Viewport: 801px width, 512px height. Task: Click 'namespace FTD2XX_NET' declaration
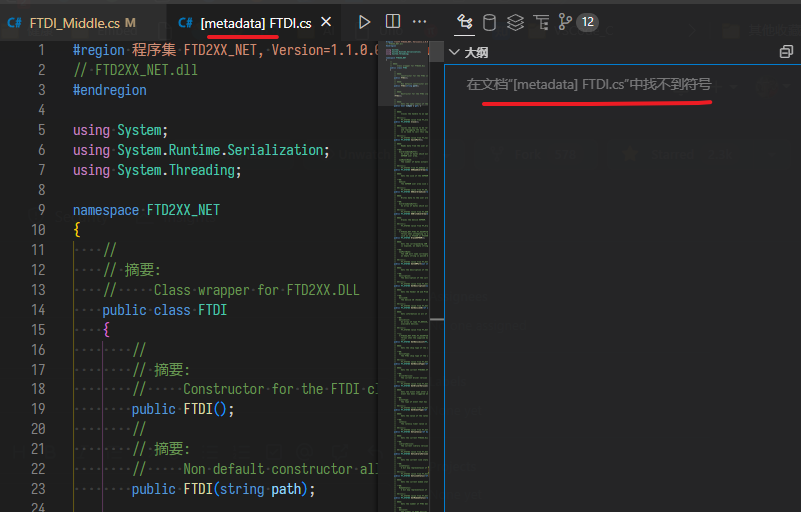146,210
